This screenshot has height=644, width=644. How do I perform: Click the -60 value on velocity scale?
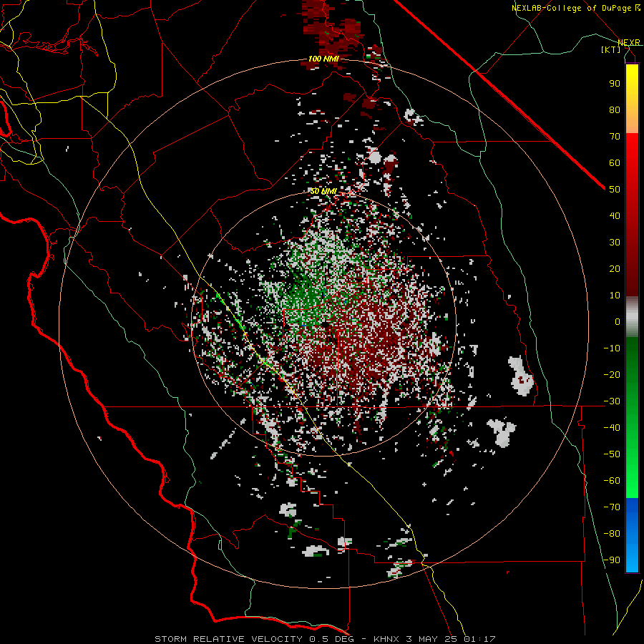(x=612, y=481)
